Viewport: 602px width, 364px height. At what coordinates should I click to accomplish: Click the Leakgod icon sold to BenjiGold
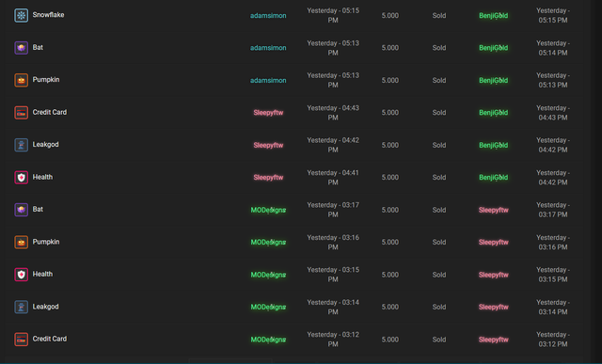click(21, 145)
